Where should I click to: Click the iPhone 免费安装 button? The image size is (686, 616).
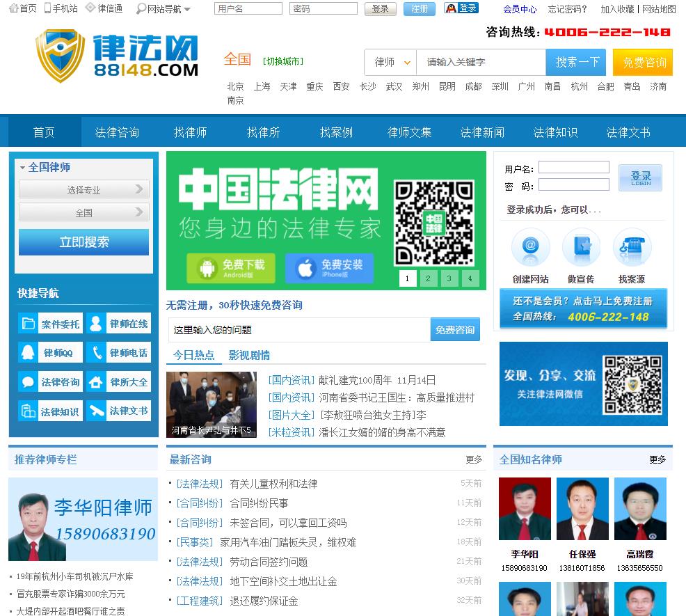[330, 268]
